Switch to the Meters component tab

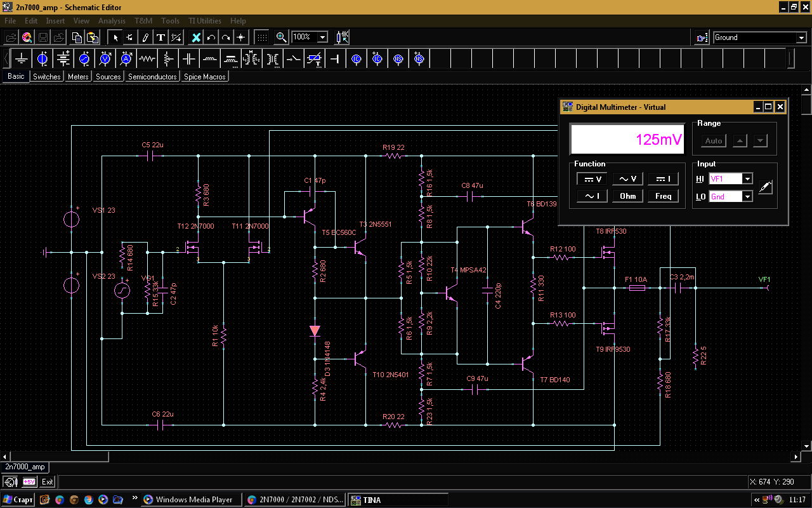coord(78,77)
